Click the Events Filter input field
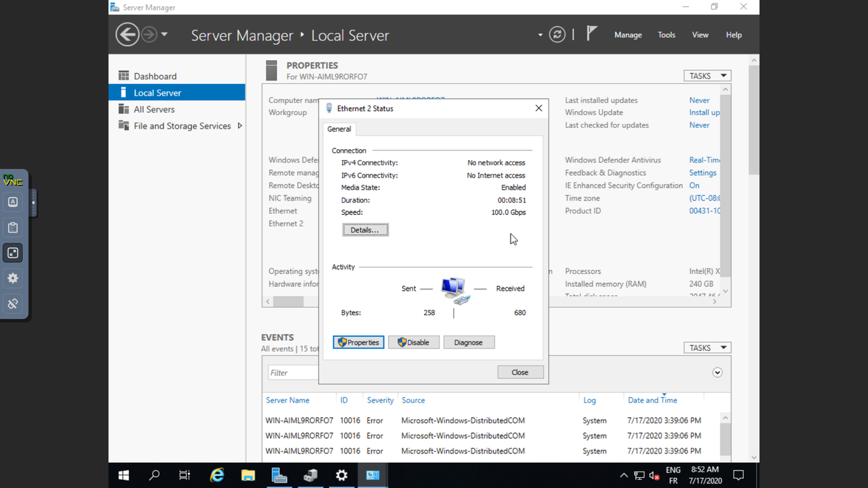Viewport: 868px width, 488px height. click(293, 372)
